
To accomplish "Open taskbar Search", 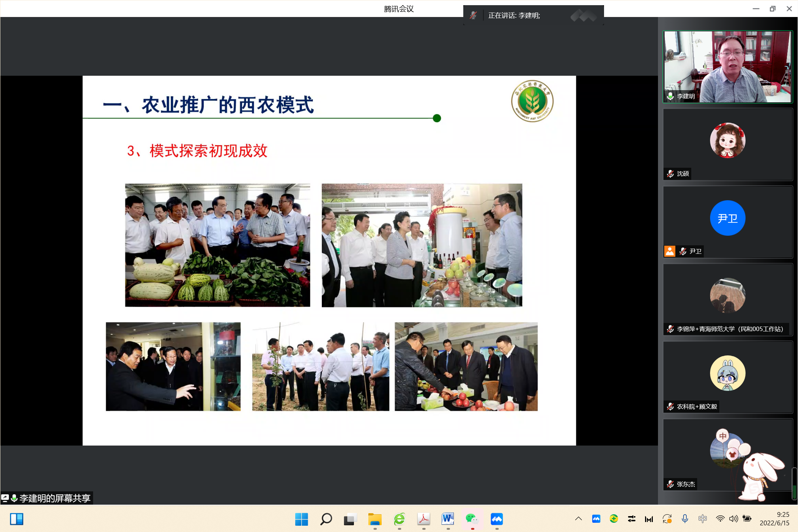I will click(x=326, y=519).
